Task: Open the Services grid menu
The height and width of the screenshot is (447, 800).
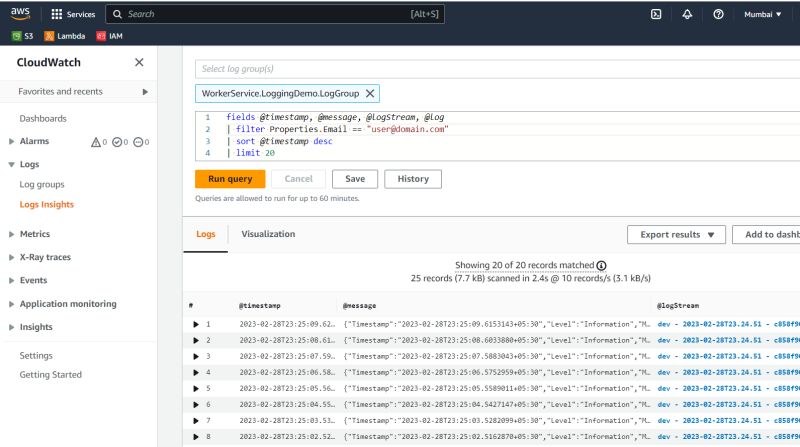Action: (73, 14)
